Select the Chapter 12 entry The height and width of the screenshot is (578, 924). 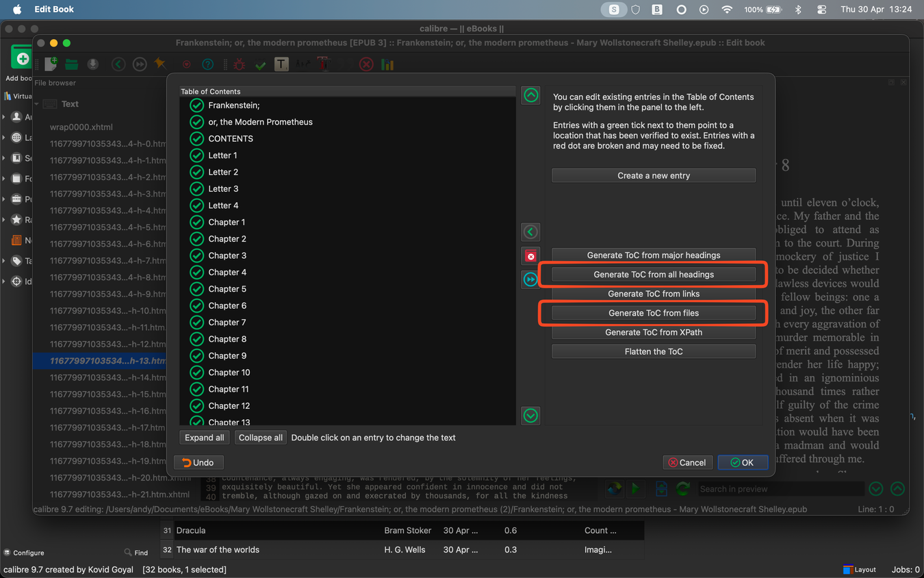click(229, 406)
